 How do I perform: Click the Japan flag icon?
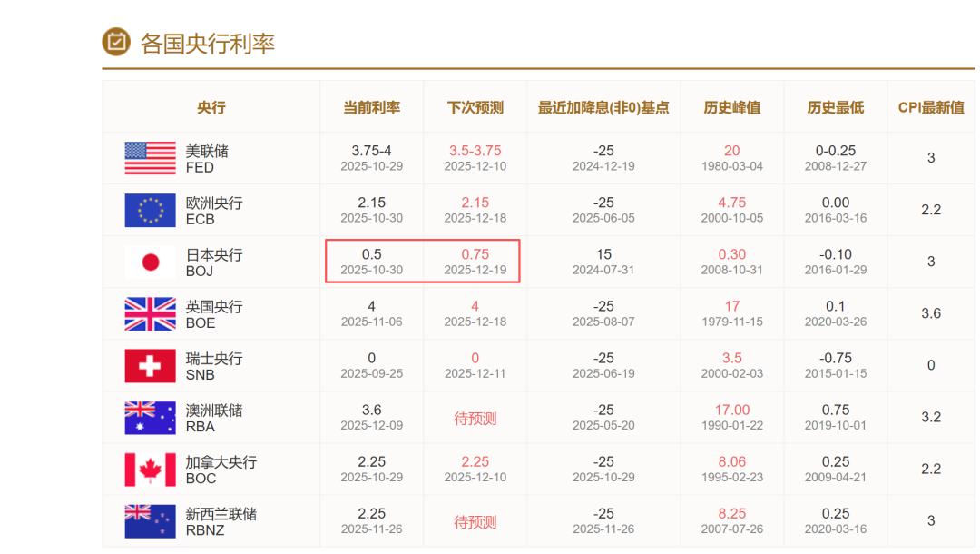(x=150, y=262)
